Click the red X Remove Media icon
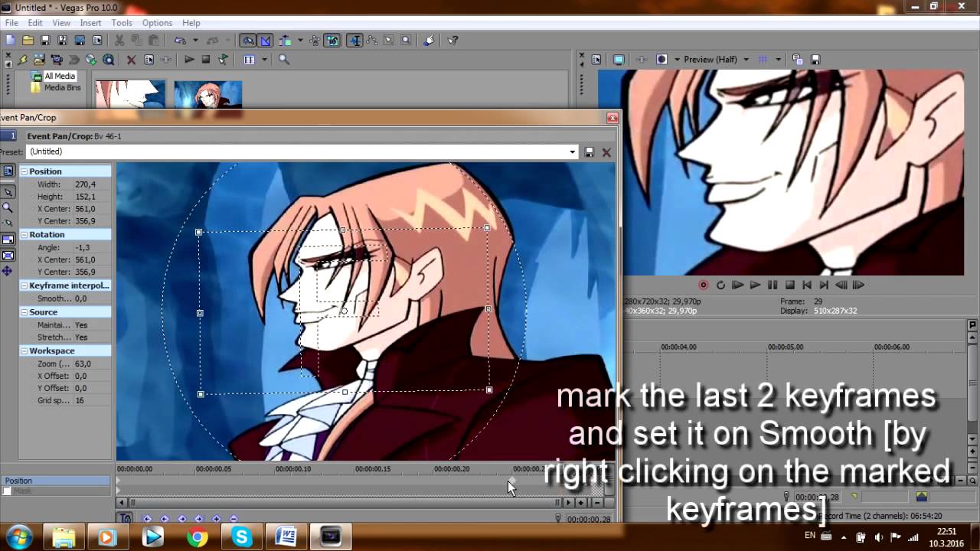The image size is (980, 551). (x=131, y=59)
